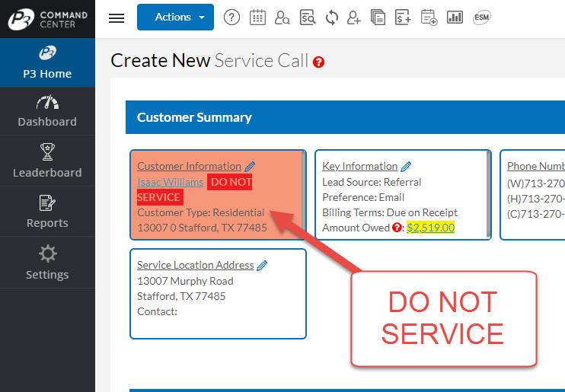Click the ESM toolbar icon
Viewport: 565px width, 392px height.
(481, 18)
